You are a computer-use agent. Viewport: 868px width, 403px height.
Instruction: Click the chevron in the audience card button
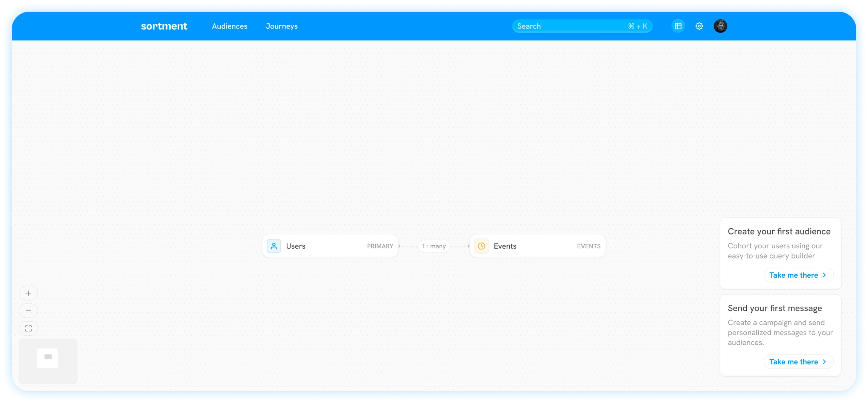click(x=825, y=275)
